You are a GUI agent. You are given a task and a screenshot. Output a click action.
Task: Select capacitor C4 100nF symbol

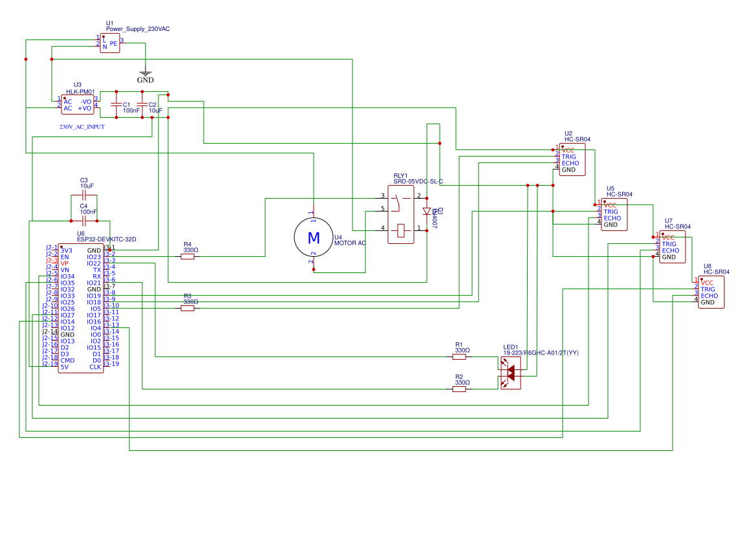84,221
